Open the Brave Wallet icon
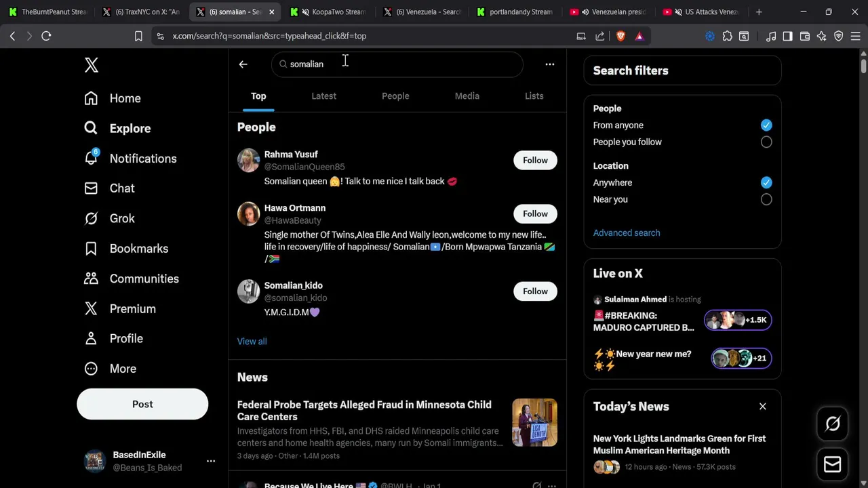 point(805,36)
